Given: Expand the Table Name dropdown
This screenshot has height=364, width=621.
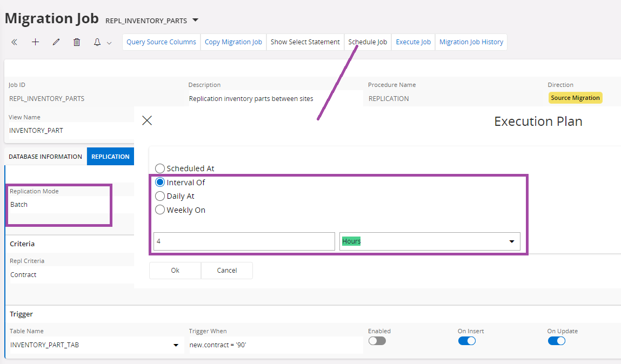Looking at the screenshot, I should [x=176, y=345].
